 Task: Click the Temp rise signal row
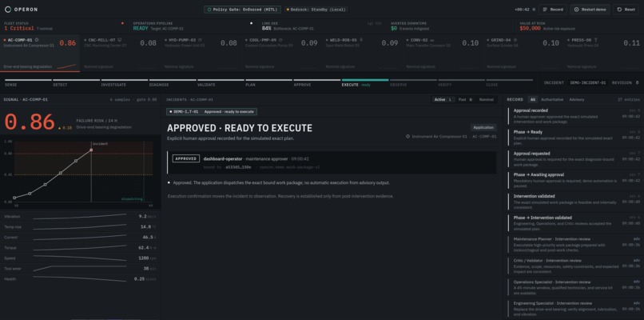81,227
